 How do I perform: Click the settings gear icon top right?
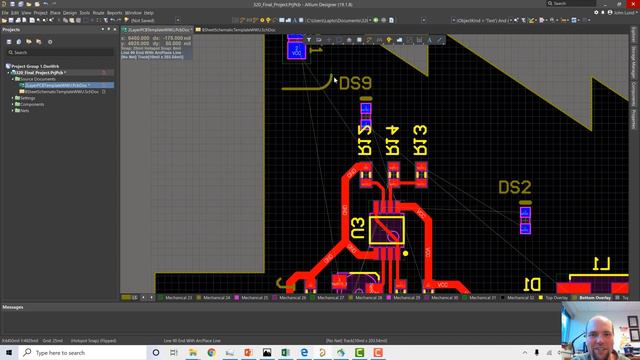coord(596,13)
